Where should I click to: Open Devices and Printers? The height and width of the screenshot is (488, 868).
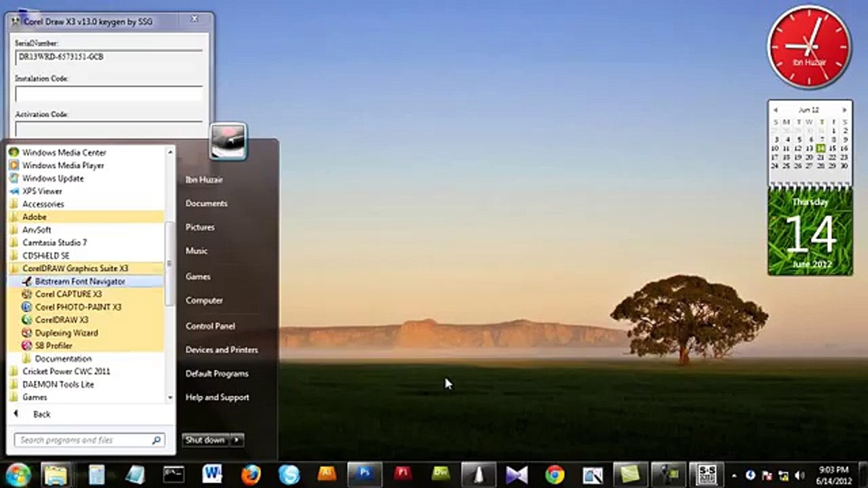click(222, 350)
